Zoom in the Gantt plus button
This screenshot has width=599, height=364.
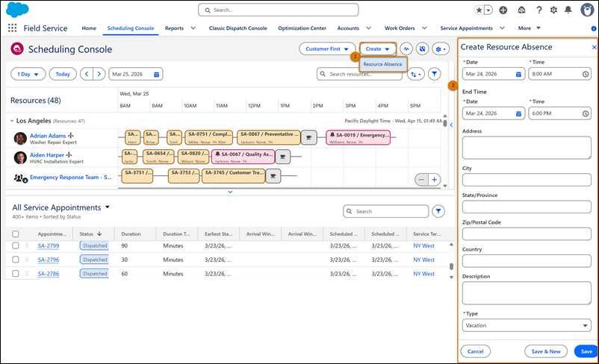click(x=435, y=179)
